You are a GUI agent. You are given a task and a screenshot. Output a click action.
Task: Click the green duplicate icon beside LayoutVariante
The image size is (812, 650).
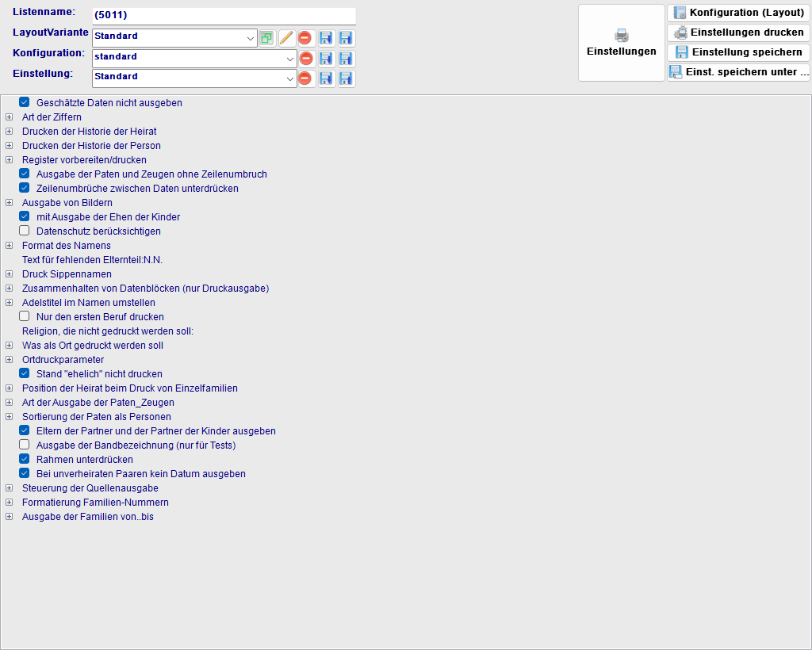tap(266, 36)
